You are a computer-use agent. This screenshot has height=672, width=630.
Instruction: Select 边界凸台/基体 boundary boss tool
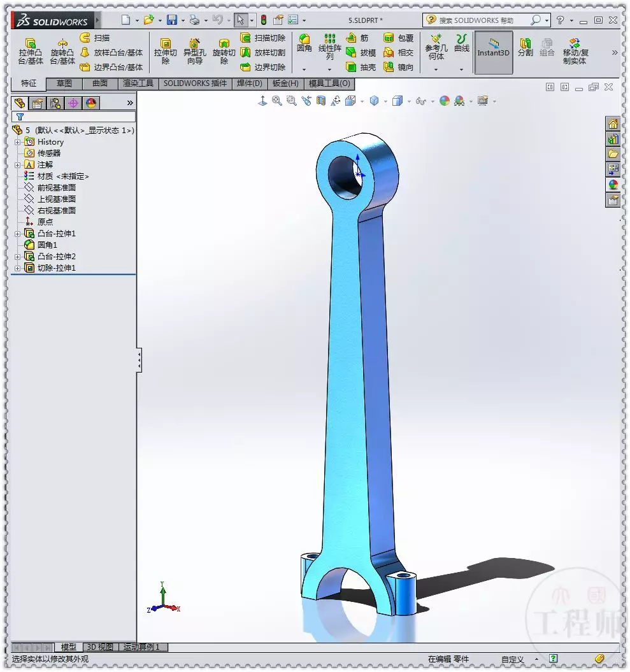click(111, 67)
